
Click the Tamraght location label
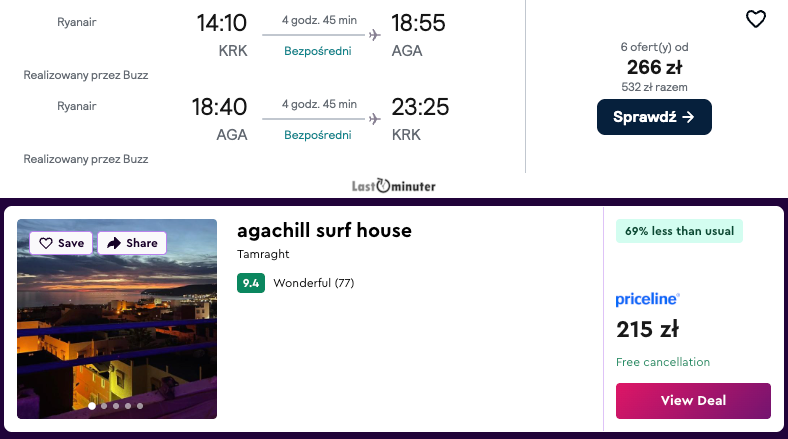(263, 254)
